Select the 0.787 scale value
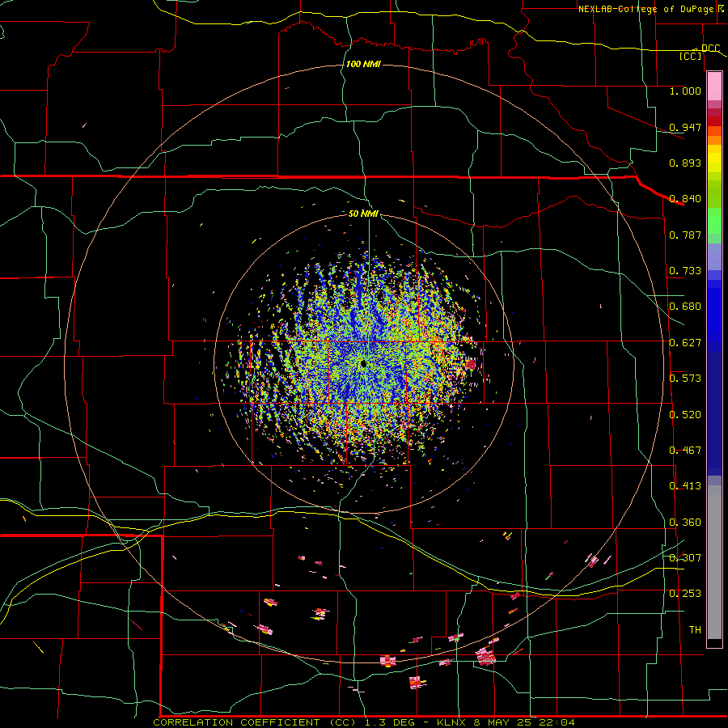The height and width of the screenshot is (728, 728). (685, 235)
